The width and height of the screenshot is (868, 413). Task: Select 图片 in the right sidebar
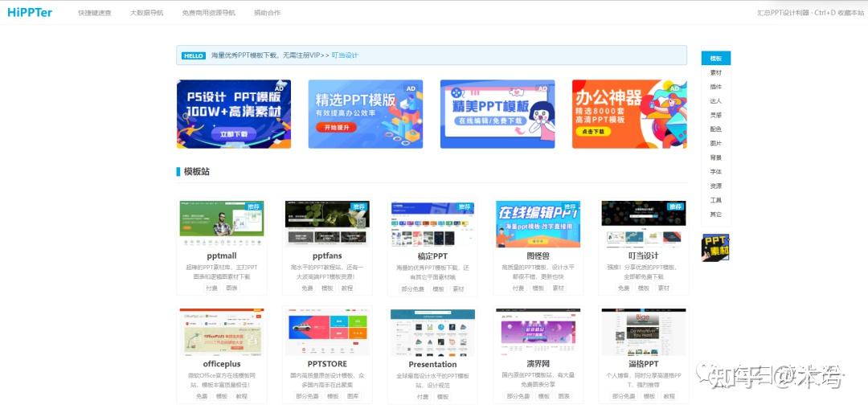coord(716,143)
